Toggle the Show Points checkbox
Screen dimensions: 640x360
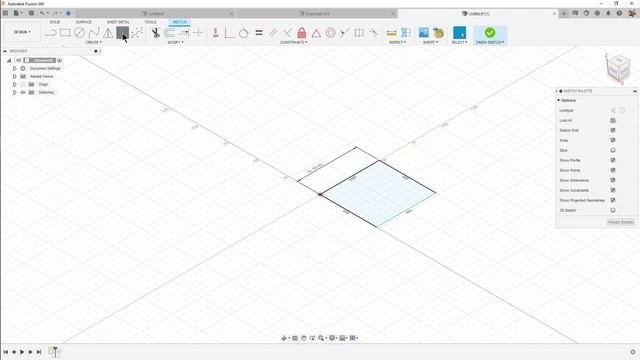(x=613, y=170)
